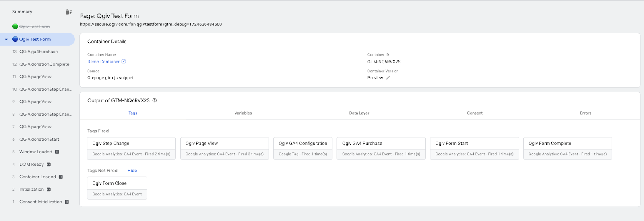This screenshot has width=644, height=221.
Task: Open the Qgiv GA4 Purchase tag card
Action: [x=381, y=148]
